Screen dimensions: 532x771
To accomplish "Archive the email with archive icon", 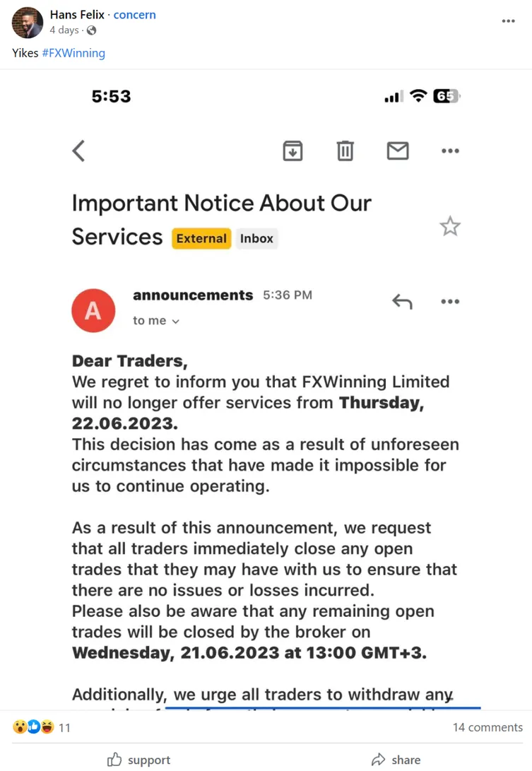I will pyautogui.click(x=292, y=151).
